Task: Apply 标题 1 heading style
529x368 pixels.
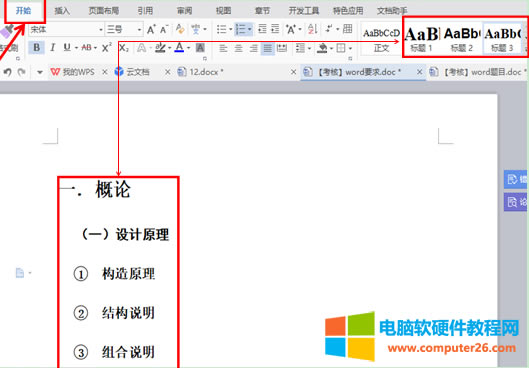Action: coord(421,39)
